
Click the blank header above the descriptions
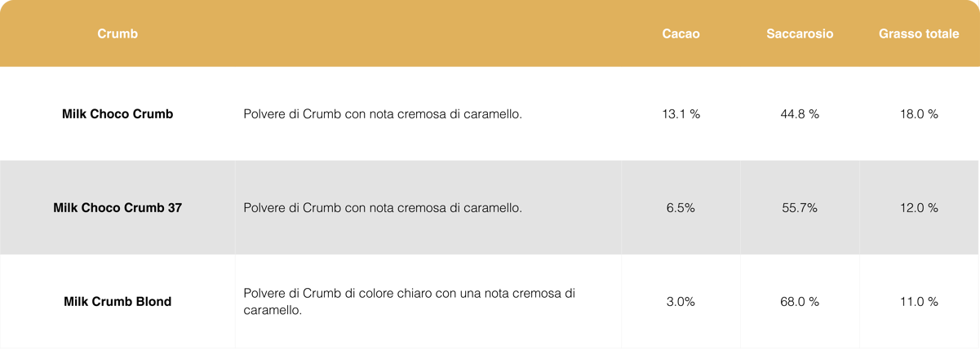428,34
